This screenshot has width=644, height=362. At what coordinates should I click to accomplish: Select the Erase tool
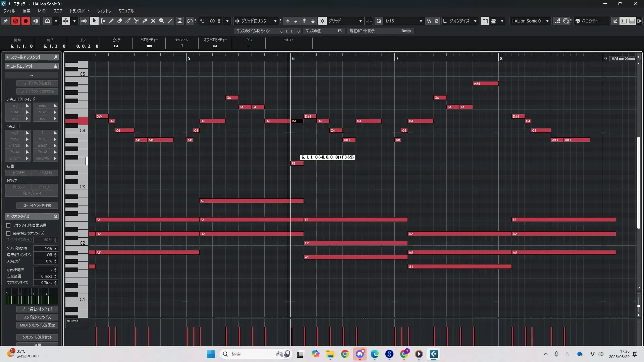pyautogui.click(x=120, y=21)
